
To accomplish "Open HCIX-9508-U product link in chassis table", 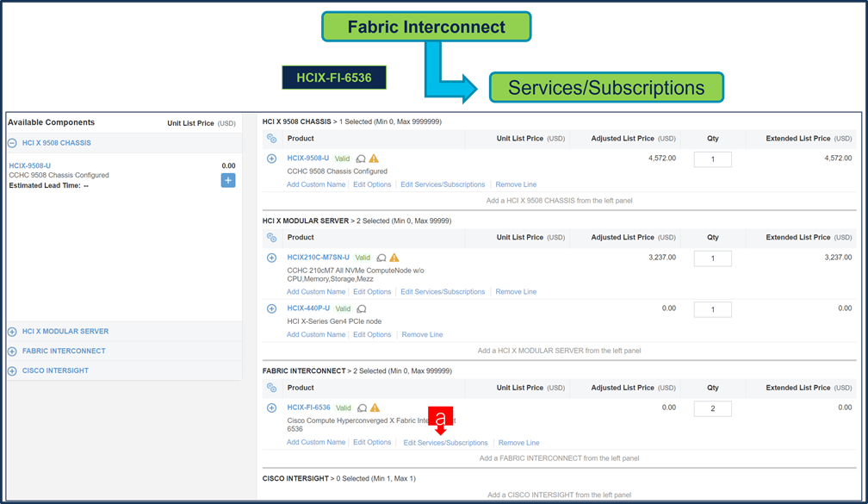I will pos(307,159).
